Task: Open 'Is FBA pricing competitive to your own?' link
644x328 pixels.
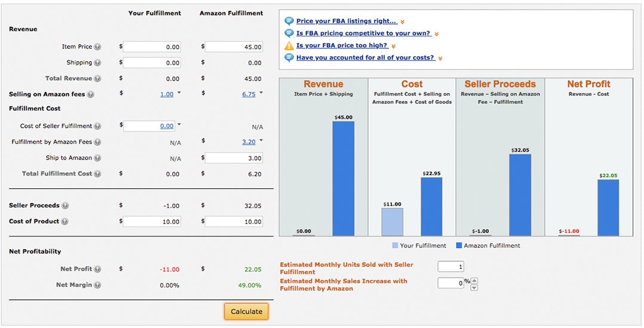Action: pos(363,33)
